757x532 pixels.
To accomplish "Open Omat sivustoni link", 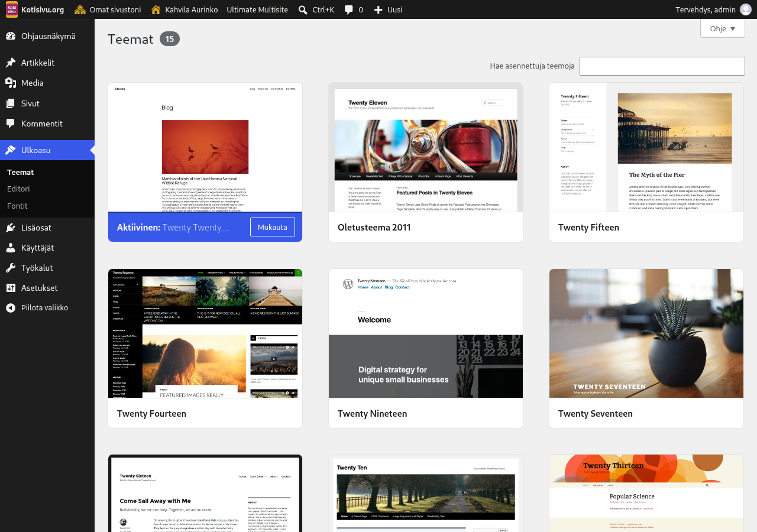I will coord(107,9).
